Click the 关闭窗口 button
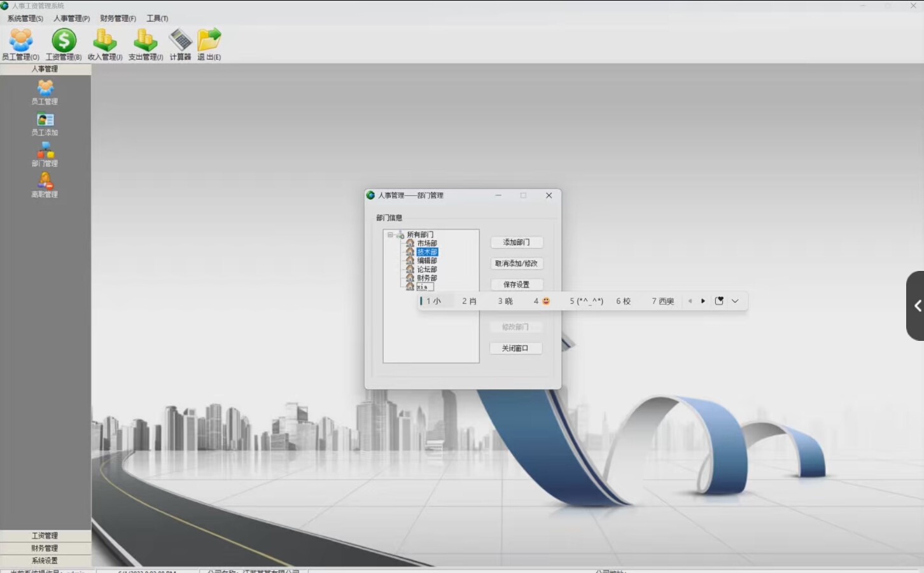The image size is (924, 573). [515, 349]
